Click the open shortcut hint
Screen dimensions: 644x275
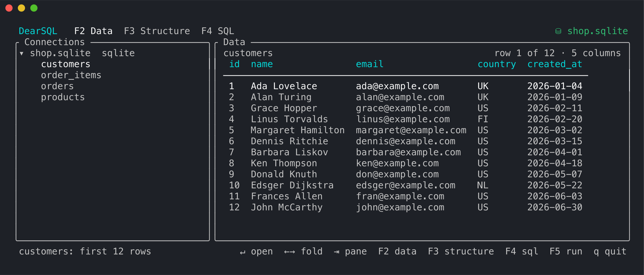[256, 252]
